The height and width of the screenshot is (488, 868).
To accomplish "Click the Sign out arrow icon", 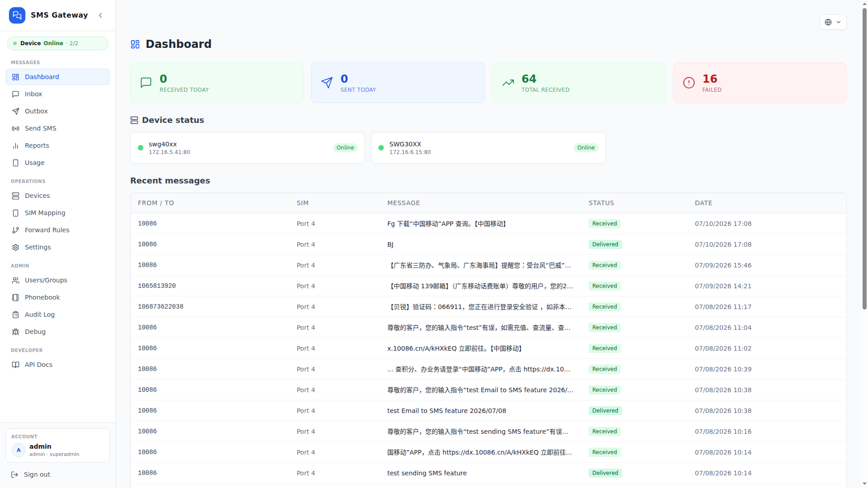I will tap(15, 474).
